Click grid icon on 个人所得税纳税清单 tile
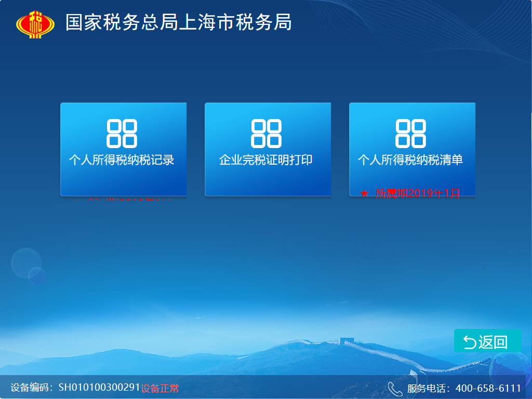The image size is (532, 399). pyautogui.click(x=410, y=134)
